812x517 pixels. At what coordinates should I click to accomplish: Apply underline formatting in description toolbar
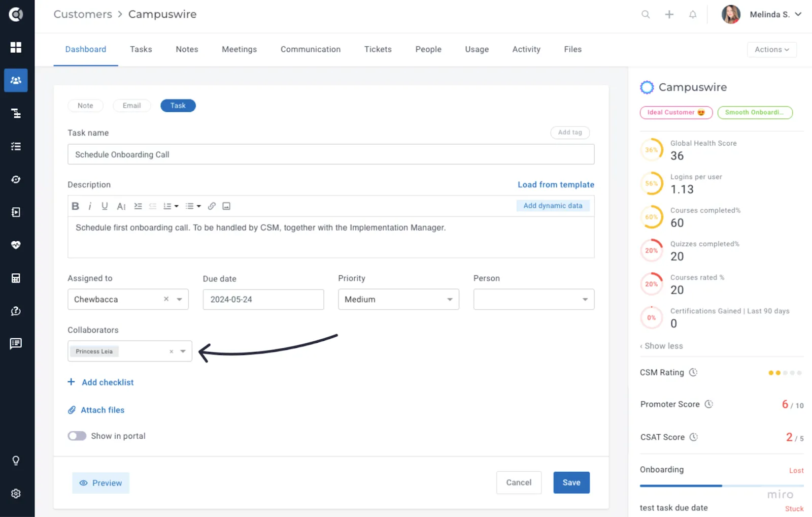click(105, 206)
